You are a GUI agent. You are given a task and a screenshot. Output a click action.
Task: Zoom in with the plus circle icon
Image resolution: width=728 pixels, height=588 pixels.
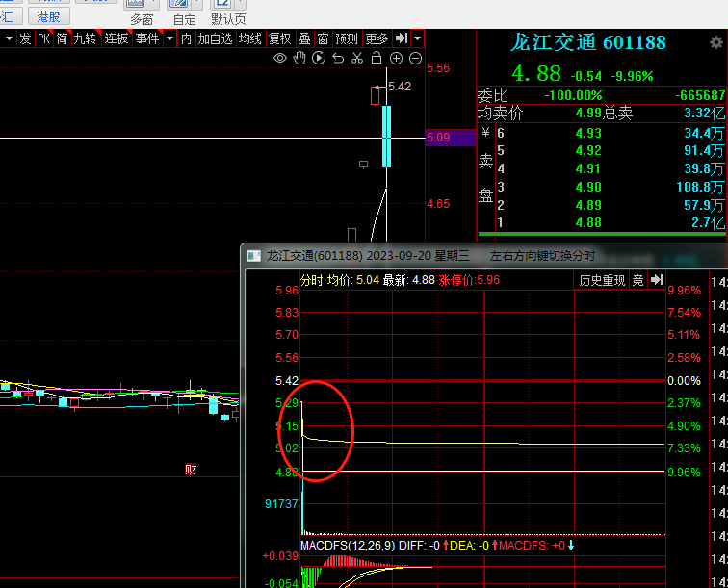tap(397, 59)
